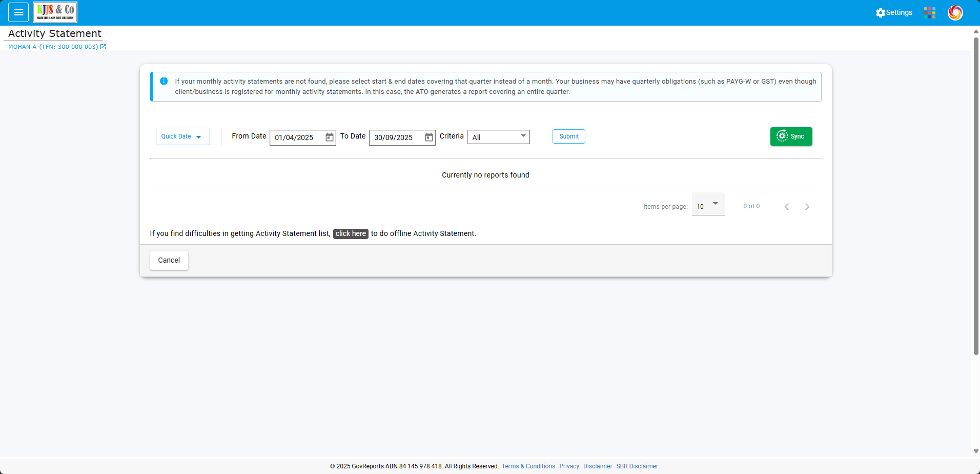Open the To Date calendar picker
The height and width of the screenshot is (474, 980).
click(429, 137)
